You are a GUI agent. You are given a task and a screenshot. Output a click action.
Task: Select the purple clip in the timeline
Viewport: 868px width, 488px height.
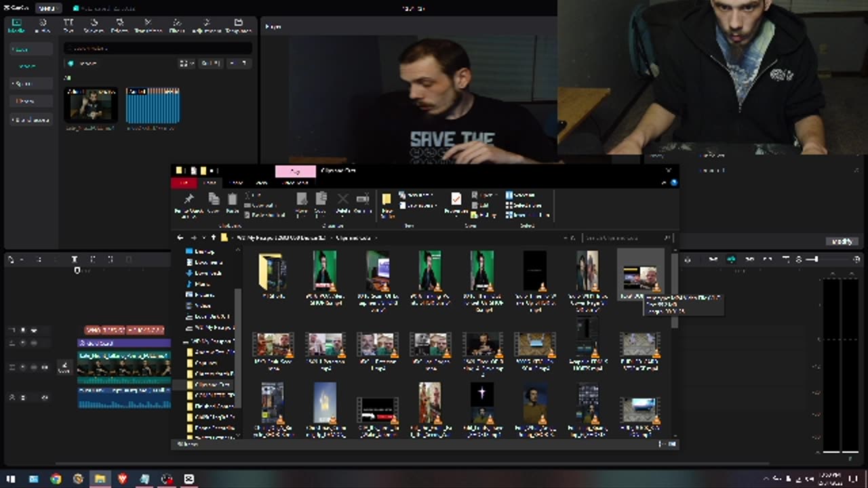(124, 344)
